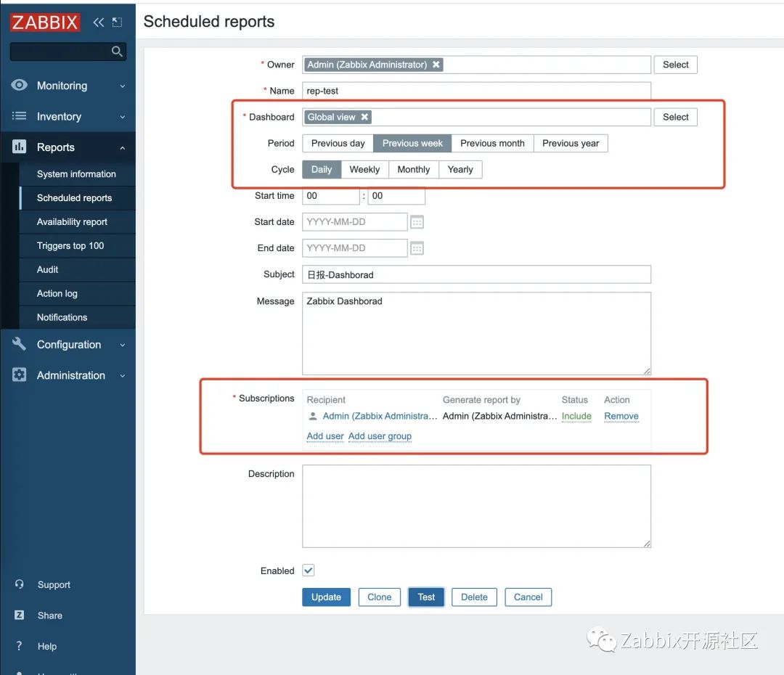Collapse the sidebar with double-chevron icon
This screenshot has height=675, width=784.
(x=99, y=22)
